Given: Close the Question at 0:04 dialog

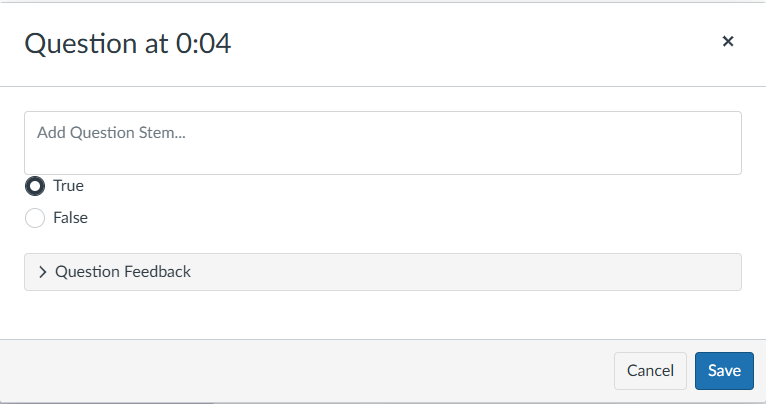Looking at the screenshot, I should (x=728, y=41).
